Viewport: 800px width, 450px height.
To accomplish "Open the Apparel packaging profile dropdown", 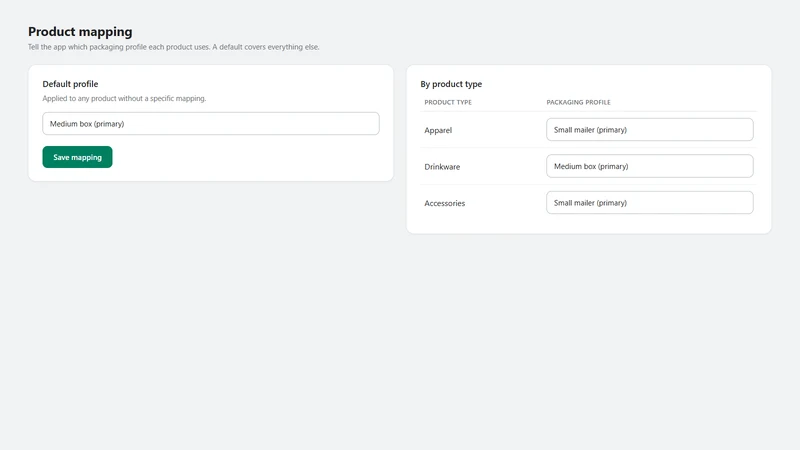I will click(x=649, y=130).
